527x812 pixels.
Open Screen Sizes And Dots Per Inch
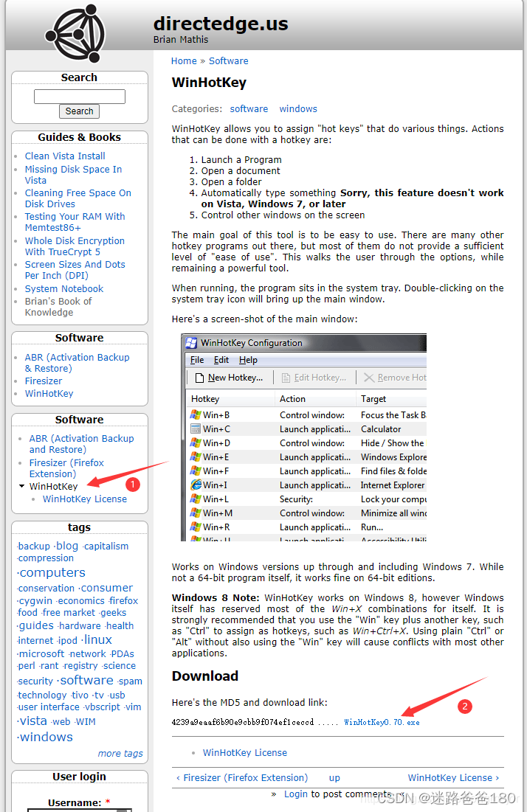(x=75, y=270)
